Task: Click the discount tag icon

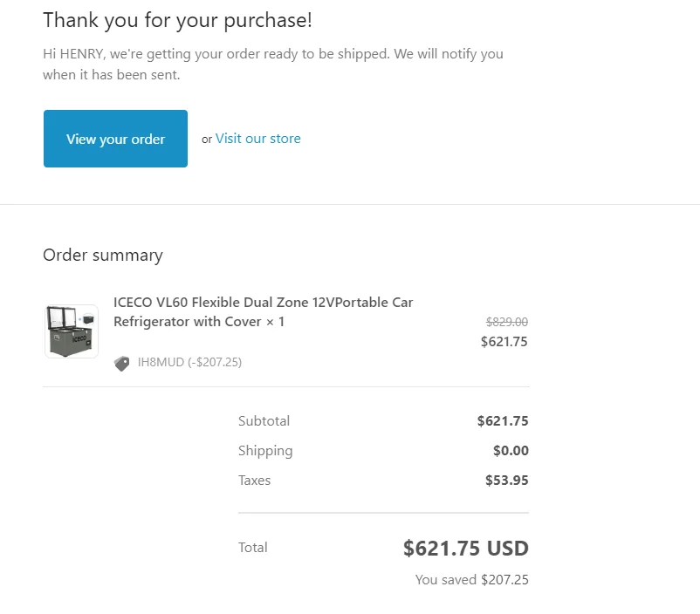Action: 122,363
